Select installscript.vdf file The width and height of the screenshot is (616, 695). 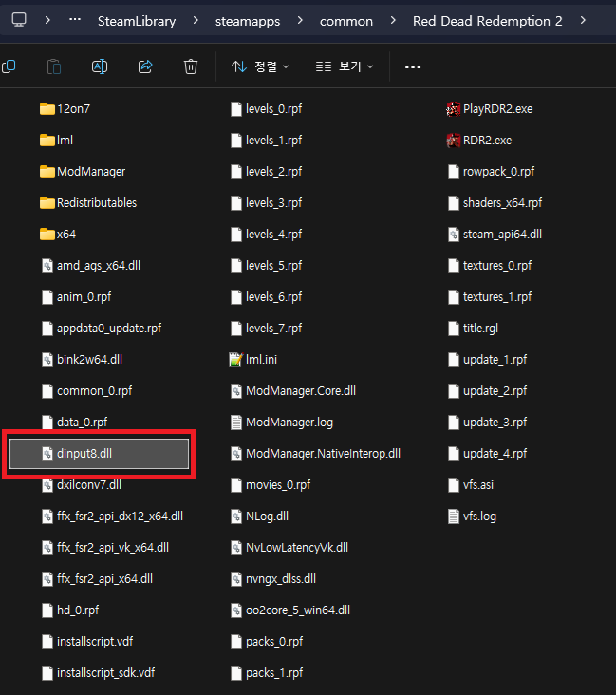click(87, 642)
